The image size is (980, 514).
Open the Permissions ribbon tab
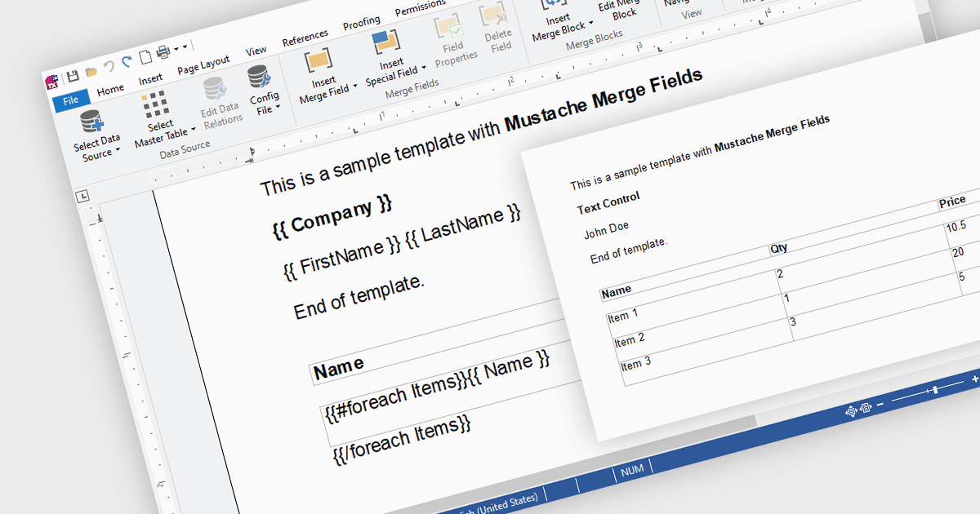pyautogui.click(x=421, y=9)
